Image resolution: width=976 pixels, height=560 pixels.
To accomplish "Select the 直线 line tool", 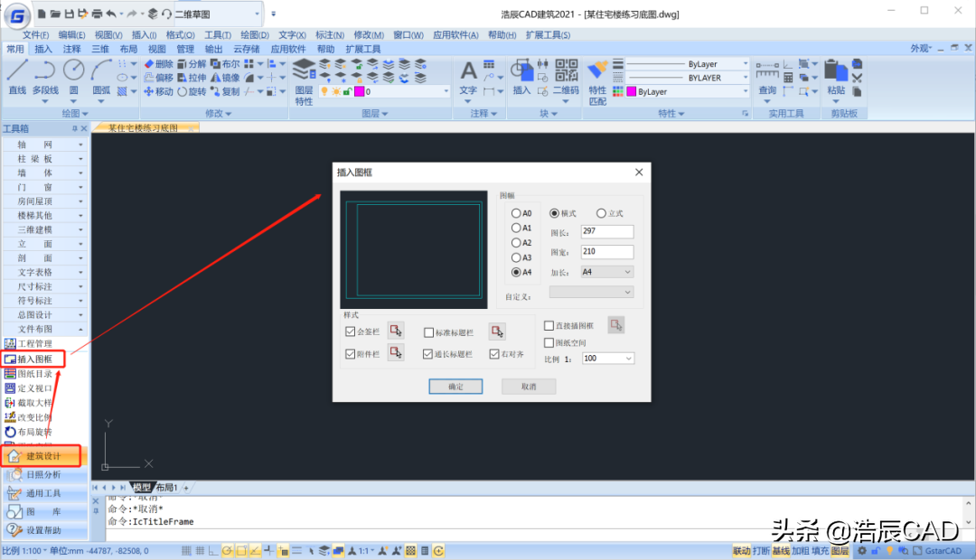I will (x=17, y=77).
